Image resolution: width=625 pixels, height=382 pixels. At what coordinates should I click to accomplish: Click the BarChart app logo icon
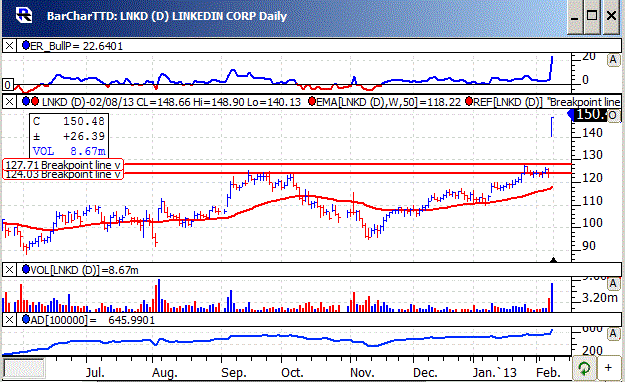tap(24, 16)
